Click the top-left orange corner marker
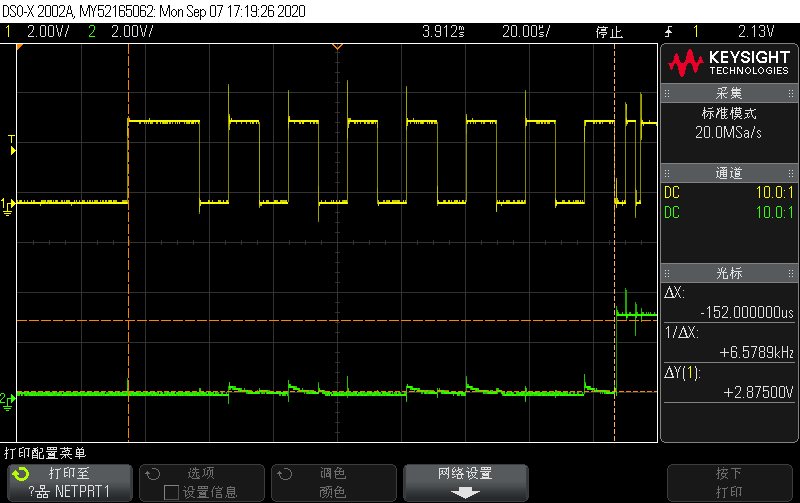Image resolution: width=800 pixels, height=503 pixels. point(20,47)
